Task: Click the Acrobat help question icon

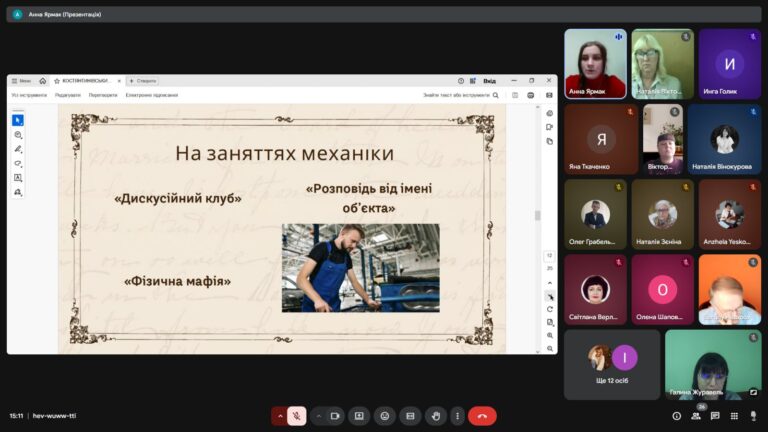Action: (x=460, y=81)
